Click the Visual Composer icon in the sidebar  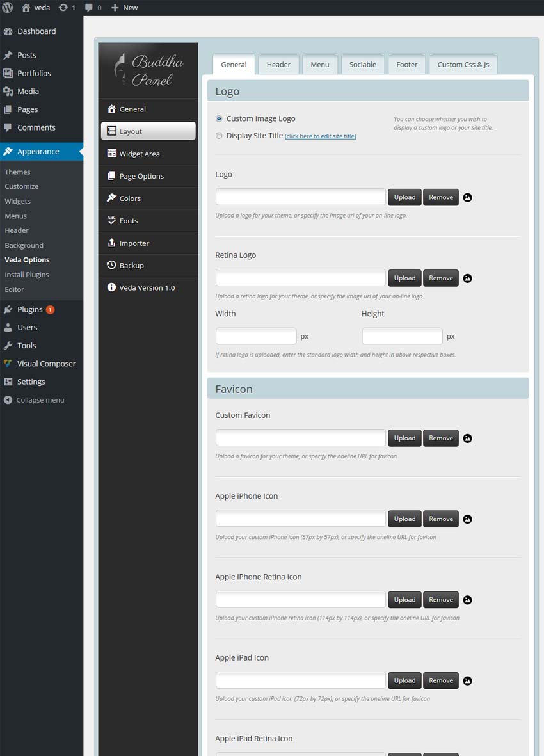coord(8,363)
